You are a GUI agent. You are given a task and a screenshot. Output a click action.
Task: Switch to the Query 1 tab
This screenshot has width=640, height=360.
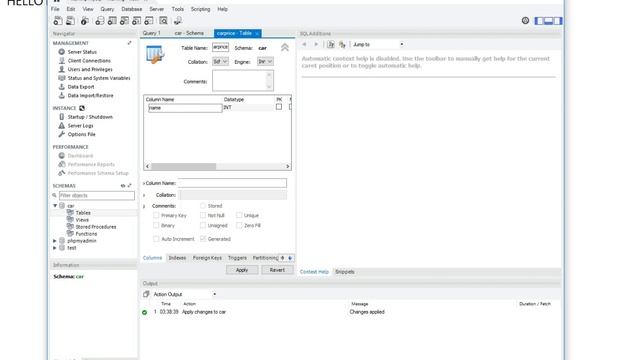pos(152,33)
